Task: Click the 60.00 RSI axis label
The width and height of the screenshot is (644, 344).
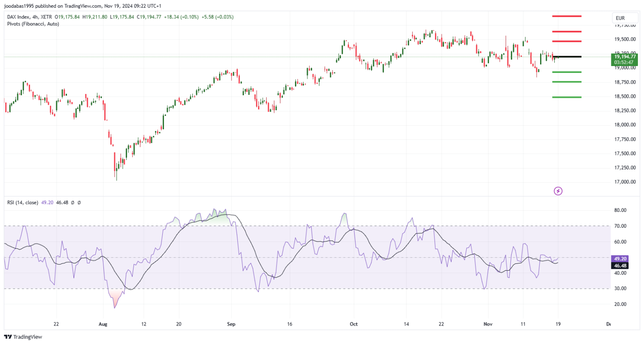Action: 620,241
